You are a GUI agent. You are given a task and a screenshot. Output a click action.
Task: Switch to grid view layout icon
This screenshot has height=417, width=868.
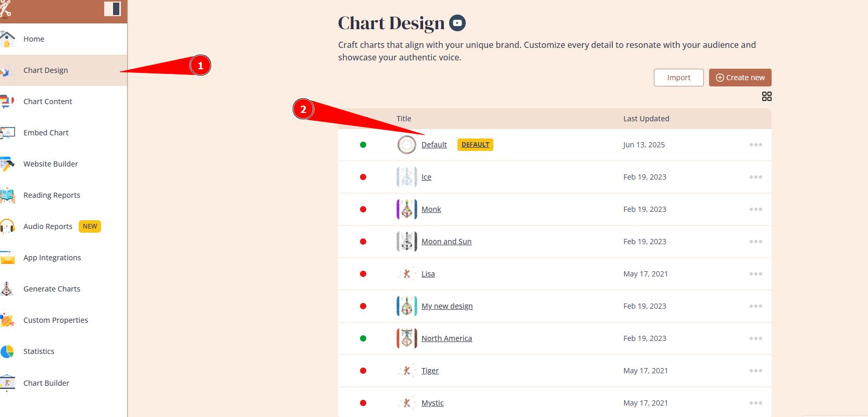766,96
